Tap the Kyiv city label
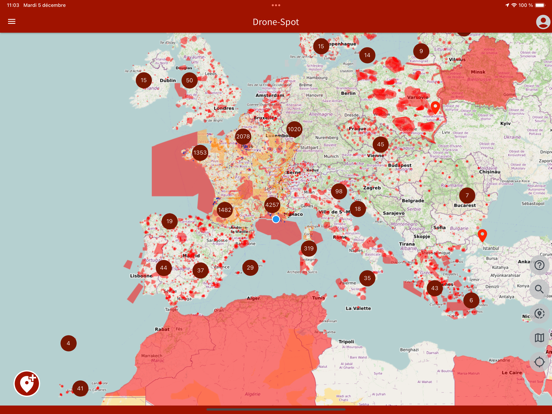The height and width of the screenshot is (414, 552). (505, 124)
